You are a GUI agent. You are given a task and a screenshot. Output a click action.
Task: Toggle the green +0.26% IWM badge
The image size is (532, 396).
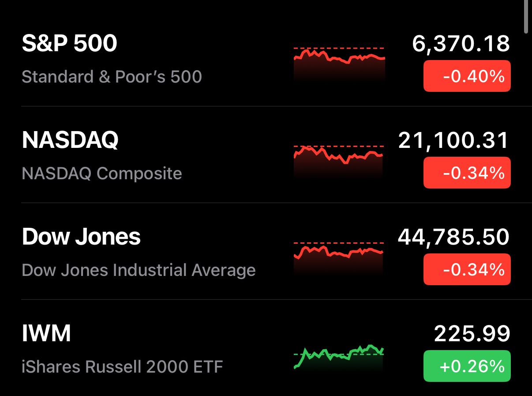click(467, 366)
